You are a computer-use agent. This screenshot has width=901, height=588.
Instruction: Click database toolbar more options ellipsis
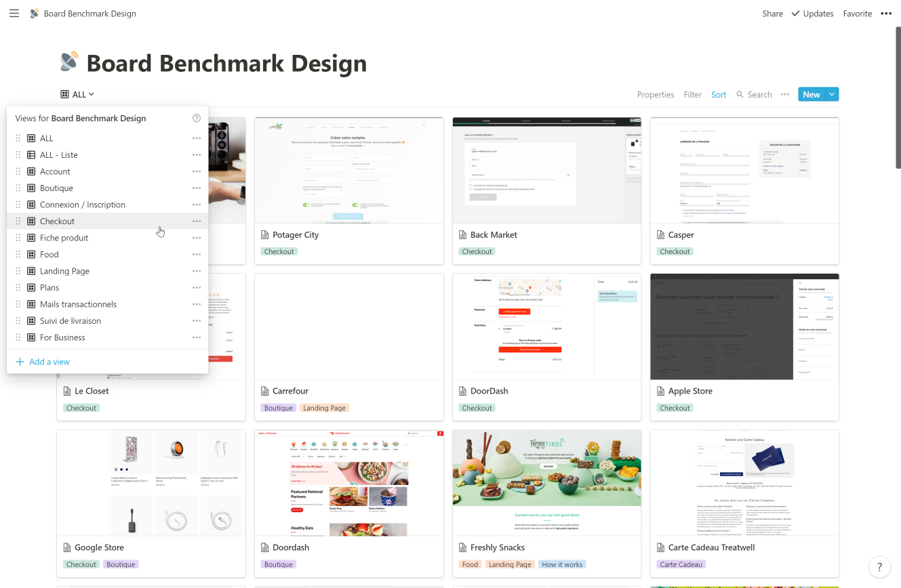click(785, 95)
